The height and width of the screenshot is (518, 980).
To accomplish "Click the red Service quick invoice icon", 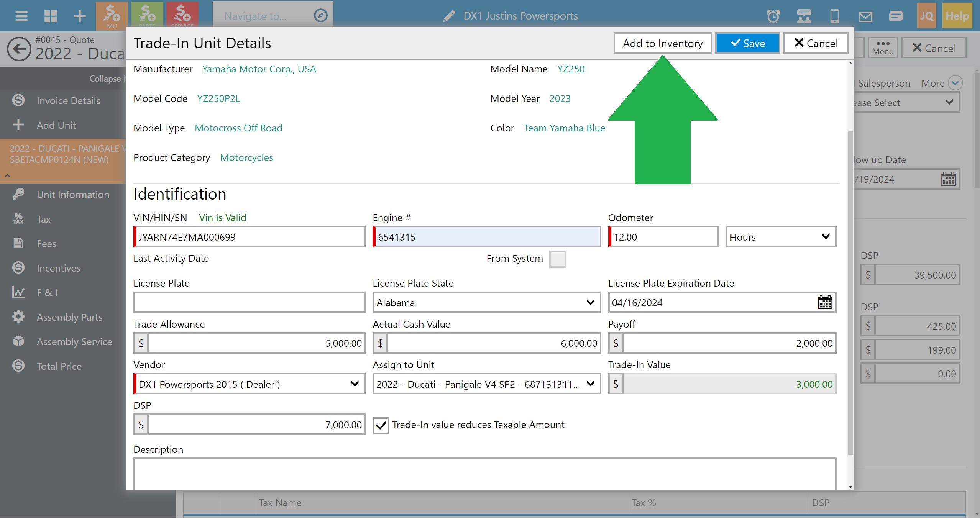I will (182, 15).
